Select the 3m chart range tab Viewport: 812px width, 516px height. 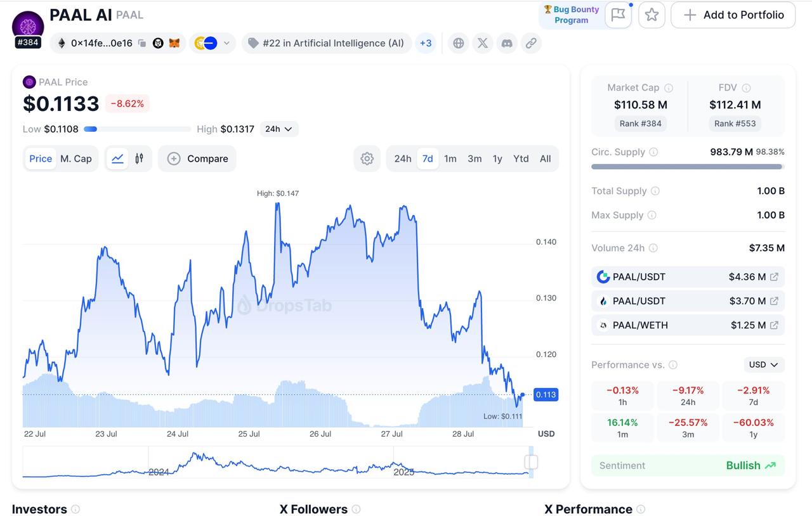click(475, 158)
